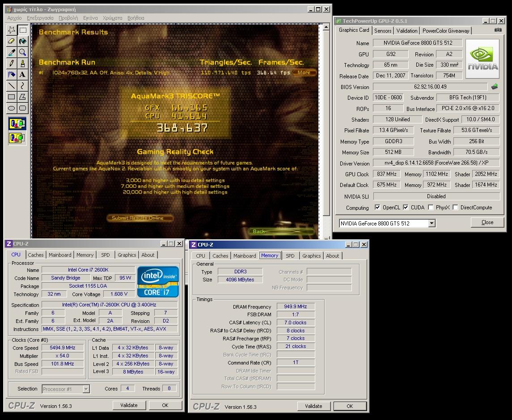Select the Brush tool in Paint
Screen dimensions: 512x420
point(23,64)
